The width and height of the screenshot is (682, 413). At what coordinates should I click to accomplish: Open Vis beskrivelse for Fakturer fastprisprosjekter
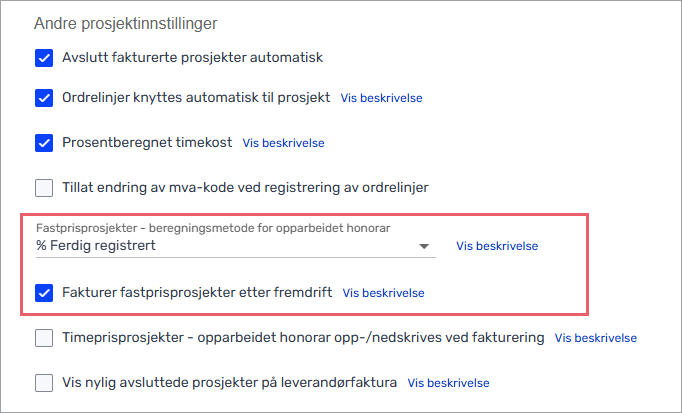point(383,293)
